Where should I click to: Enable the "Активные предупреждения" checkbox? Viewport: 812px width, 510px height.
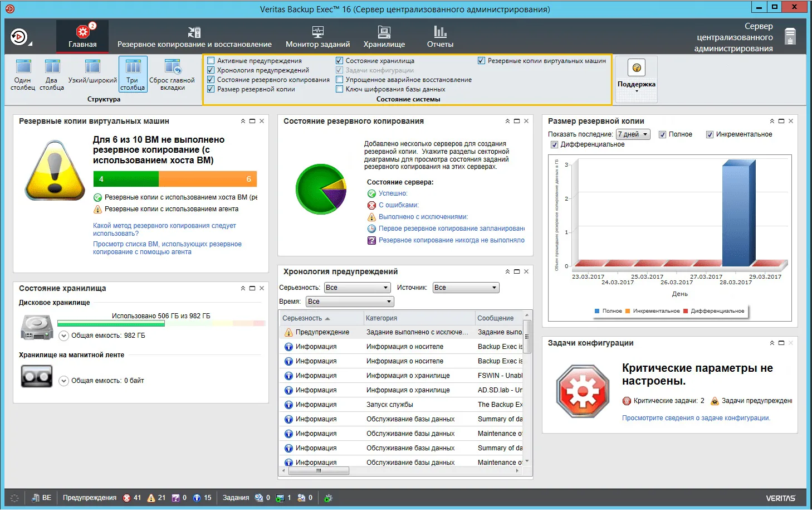click(211, 60)
